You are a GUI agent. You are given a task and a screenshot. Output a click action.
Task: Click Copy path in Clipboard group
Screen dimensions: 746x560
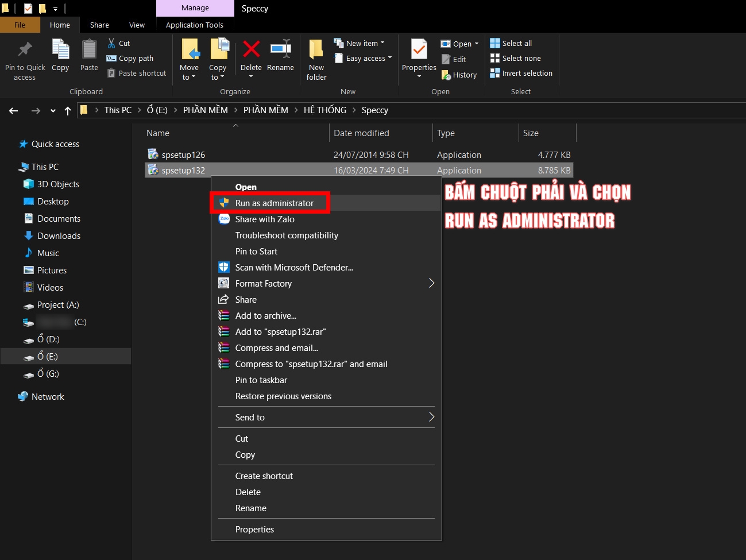coord(130,58)
